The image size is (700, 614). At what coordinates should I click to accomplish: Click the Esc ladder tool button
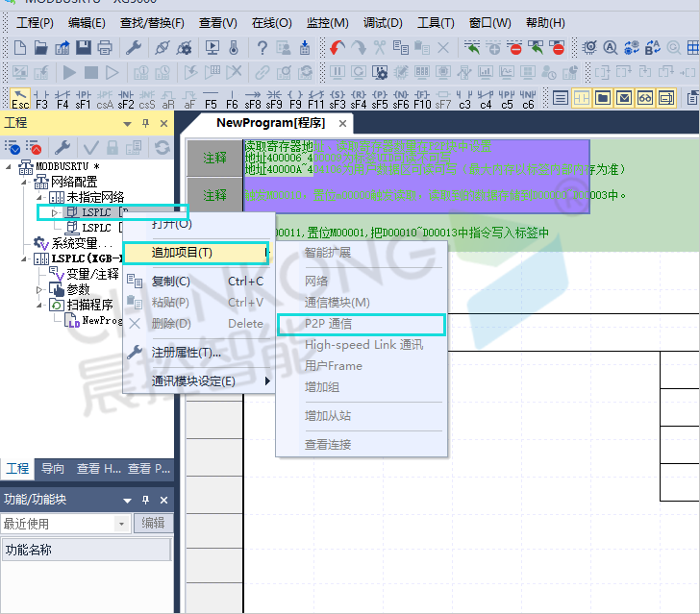coord(19,98)
